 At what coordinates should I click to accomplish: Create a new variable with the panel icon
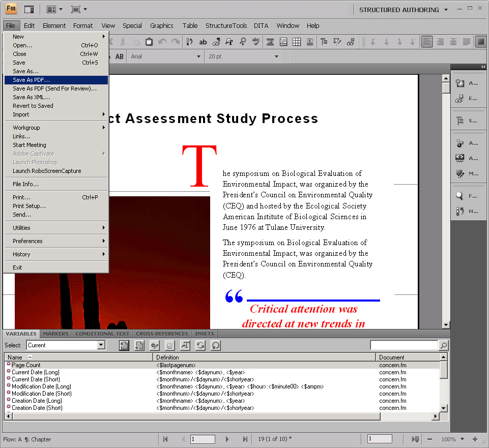124,345
